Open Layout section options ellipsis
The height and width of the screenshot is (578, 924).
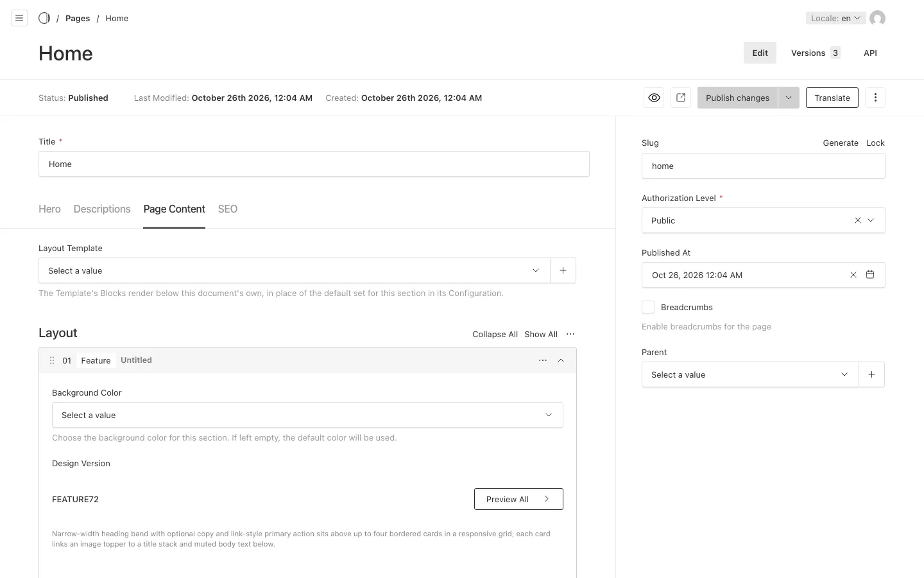coord(570,334)
